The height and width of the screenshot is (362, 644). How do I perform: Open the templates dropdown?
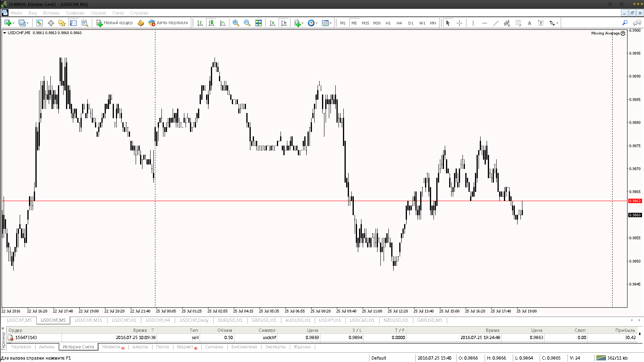[327, 23]
